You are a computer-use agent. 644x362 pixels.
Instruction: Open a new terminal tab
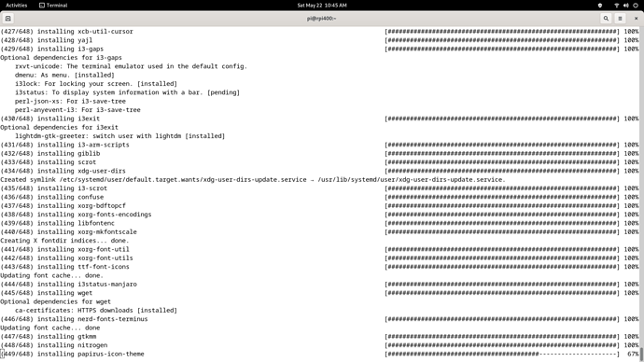pos(7,19)
